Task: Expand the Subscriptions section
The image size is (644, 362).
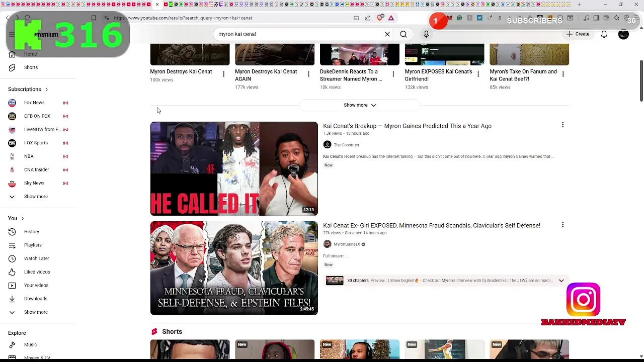Action: [28, 89]
